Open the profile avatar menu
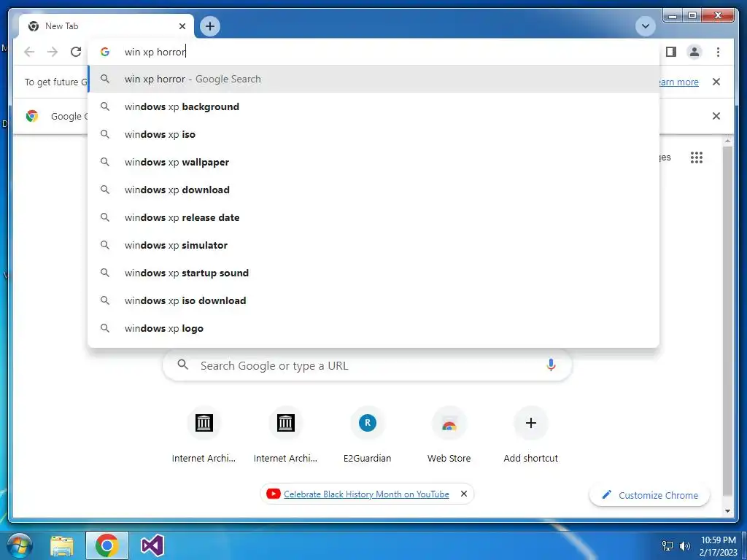Screen dimensions: 747x560 click(x=694, y=52)
